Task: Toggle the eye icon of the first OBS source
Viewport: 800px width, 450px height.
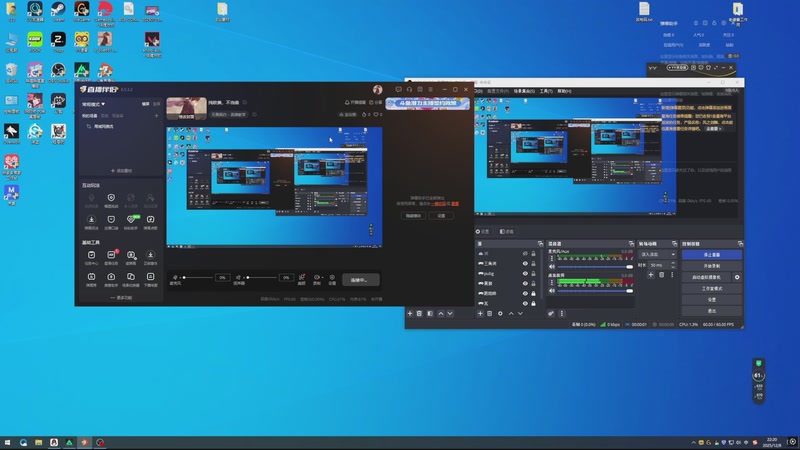Action: [x=525, y=254]
